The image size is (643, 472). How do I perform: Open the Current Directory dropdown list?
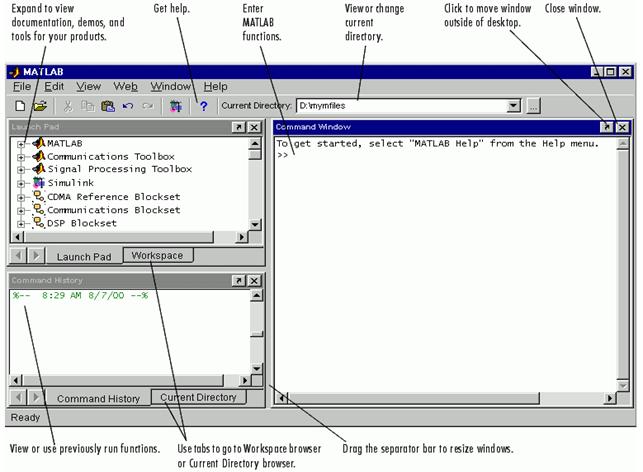click(514, 105)
